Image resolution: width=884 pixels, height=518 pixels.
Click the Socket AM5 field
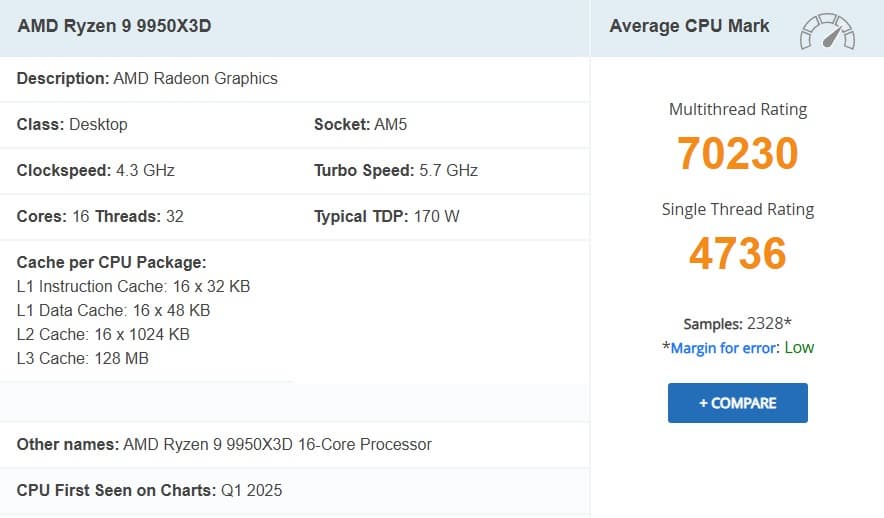point(360,125)
